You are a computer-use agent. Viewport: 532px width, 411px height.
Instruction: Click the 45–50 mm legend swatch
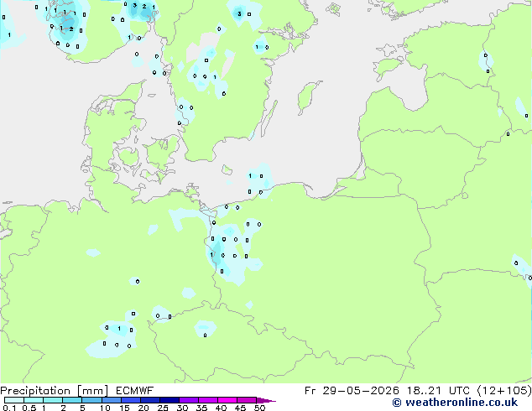(x=247, y=400)
